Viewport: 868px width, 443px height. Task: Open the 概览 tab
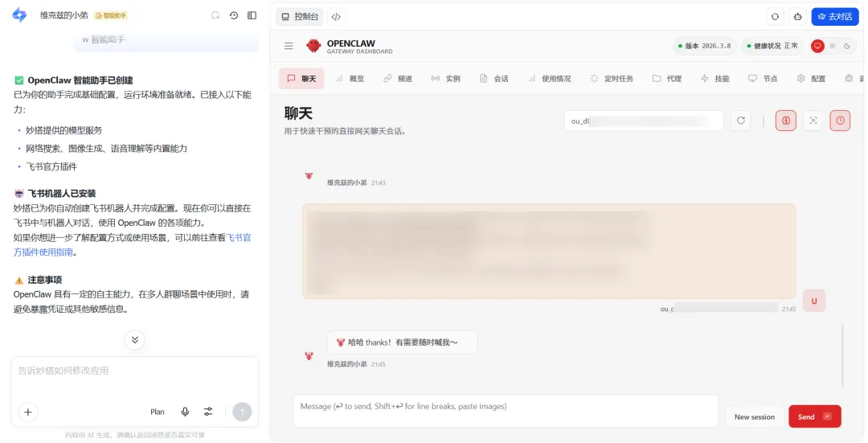pos(350,79)
